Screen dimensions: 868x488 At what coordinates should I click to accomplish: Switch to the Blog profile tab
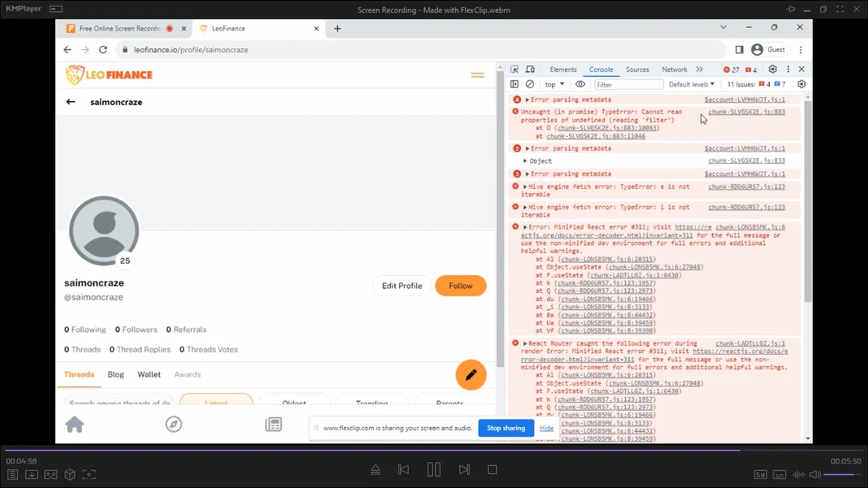pyautogui.click(x=116, y=374)
